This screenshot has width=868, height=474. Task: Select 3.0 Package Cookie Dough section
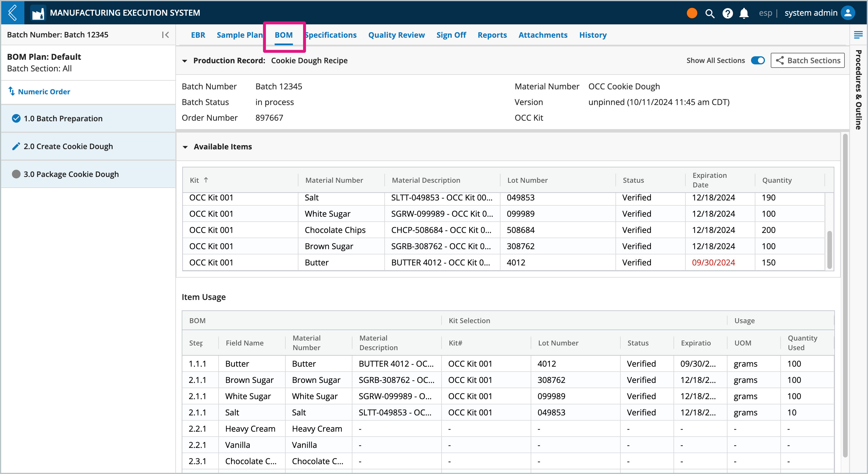point(88,174)
